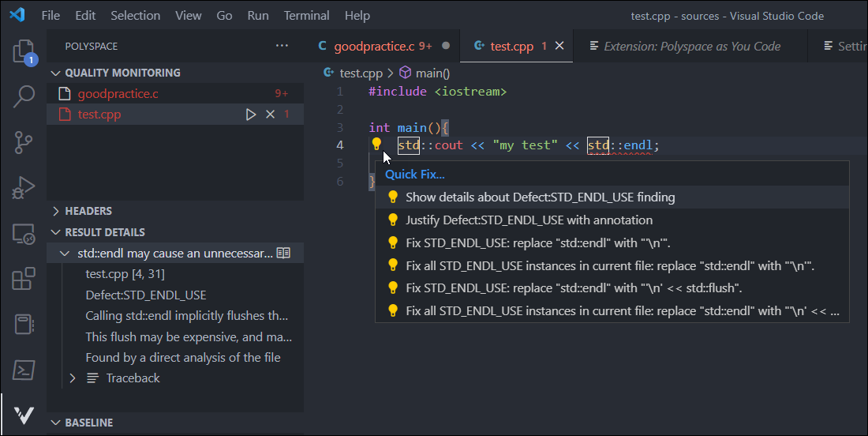
Task: Open the Remote Explorer icon
Action: click(x=23, y=234)
